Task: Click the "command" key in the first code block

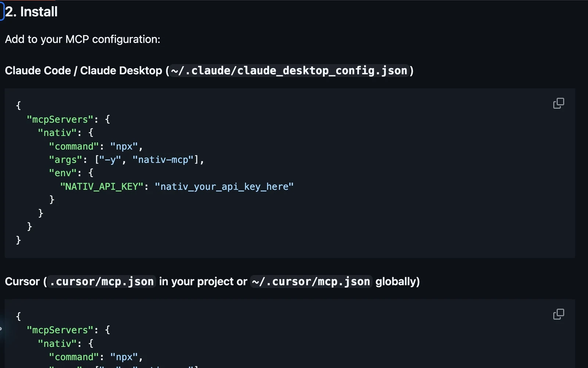Action: coord(74,146)
